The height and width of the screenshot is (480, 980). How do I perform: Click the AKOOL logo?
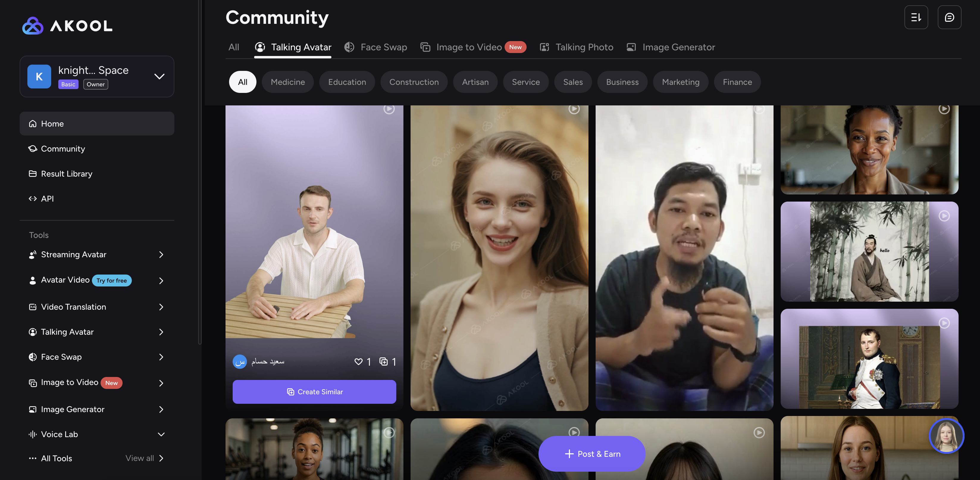coord(67,26)
